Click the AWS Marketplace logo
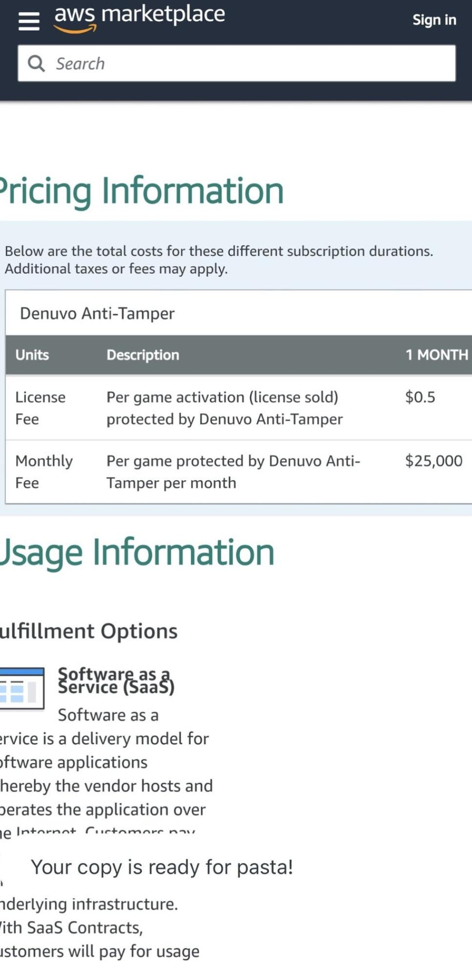472x980 pixels. [140, 19]
